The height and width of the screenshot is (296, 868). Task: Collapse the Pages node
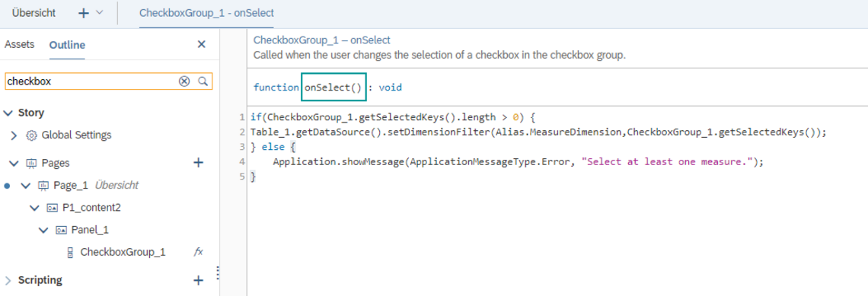14,163
